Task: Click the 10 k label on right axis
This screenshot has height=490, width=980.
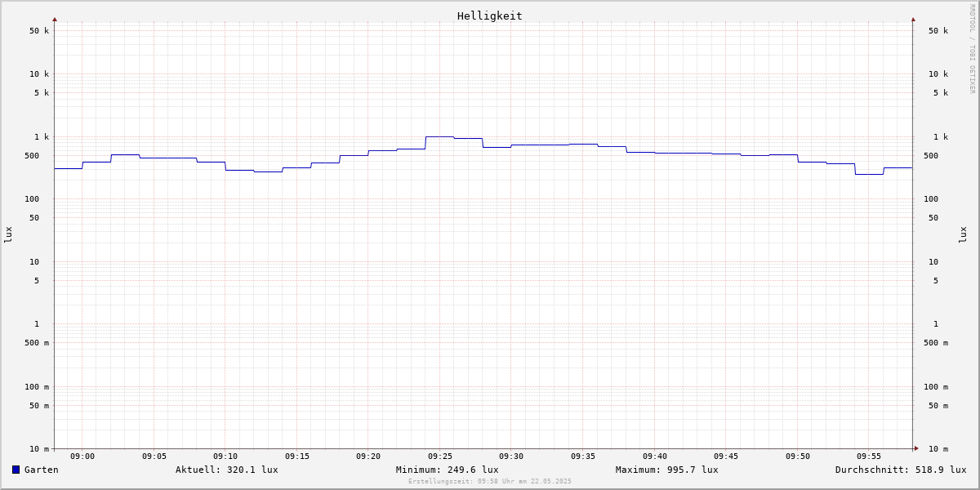Action: 938,74
